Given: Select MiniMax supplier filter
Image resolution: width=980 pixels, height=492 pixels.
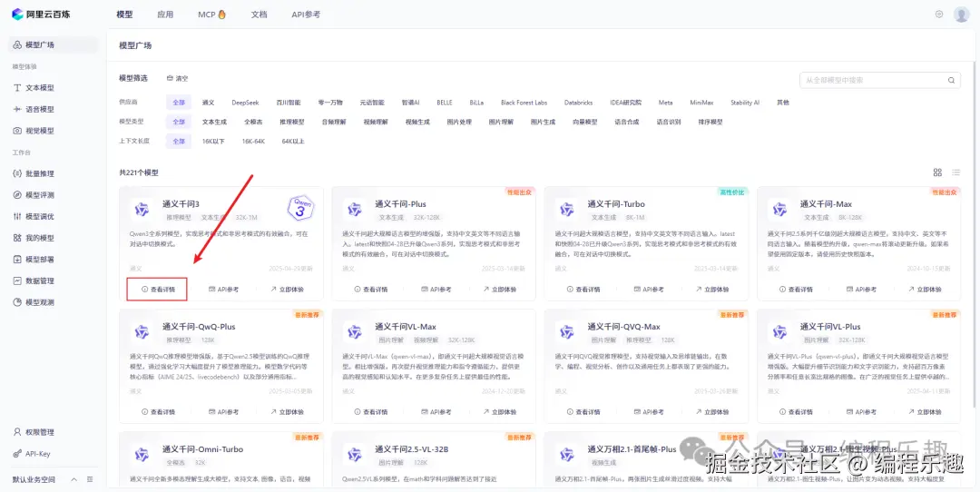Looking at the screenshot, I should tap(701, 103).
